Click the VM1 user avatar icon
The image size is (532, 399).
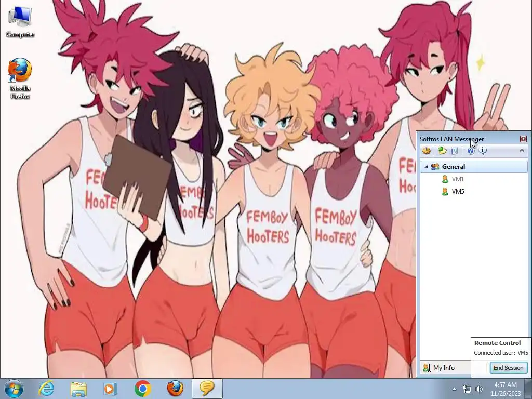coord(445,179)
